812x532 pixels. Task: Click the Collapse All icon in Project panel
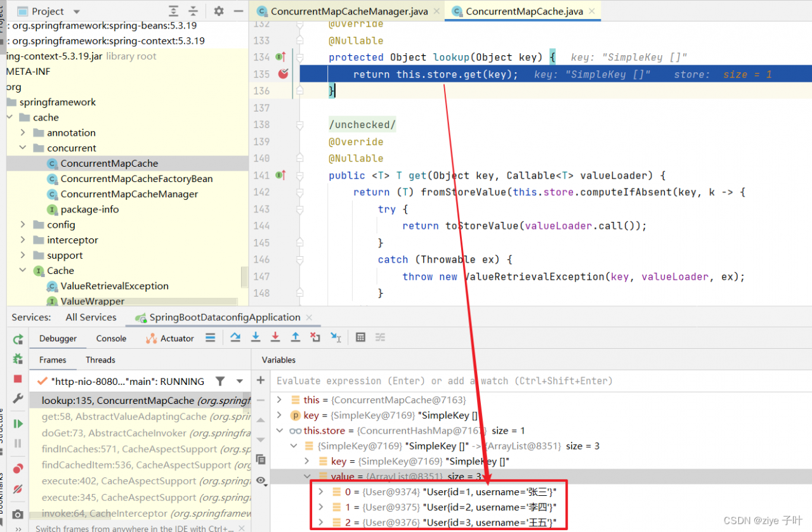tap(193, 11)
